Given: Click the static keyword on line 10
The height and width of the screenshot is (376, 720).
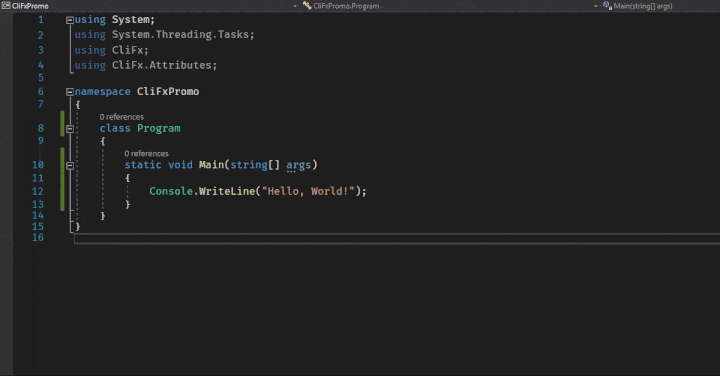Looking at the screenshot, I should [x=143, y=165].
